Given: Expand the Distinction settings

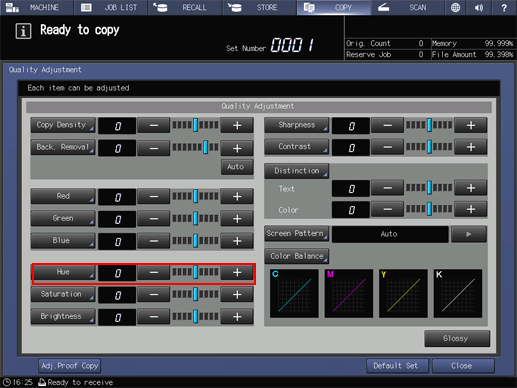Looking at the screenshot, I should click(x=297, y=171).
